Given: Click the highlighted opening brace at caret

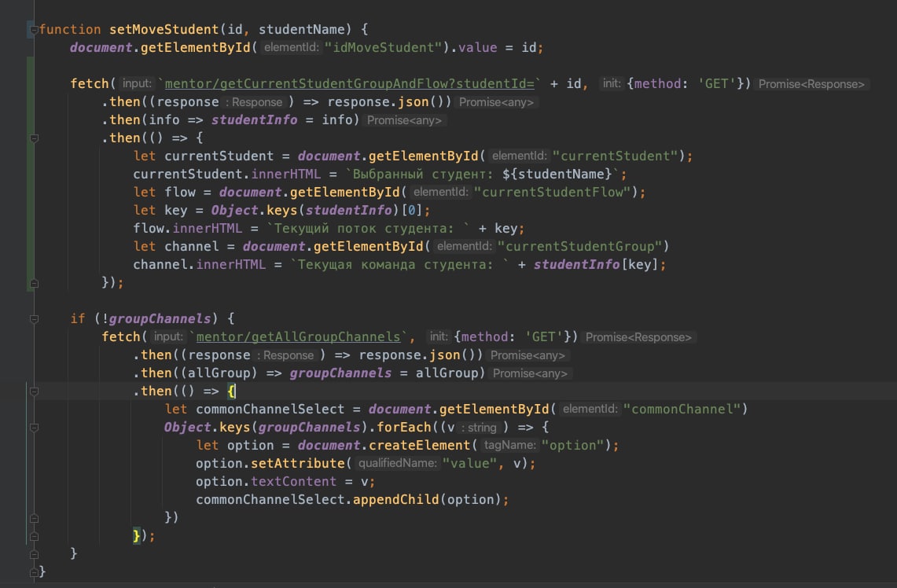Looking at the screenshot, I should coord(231,391).
